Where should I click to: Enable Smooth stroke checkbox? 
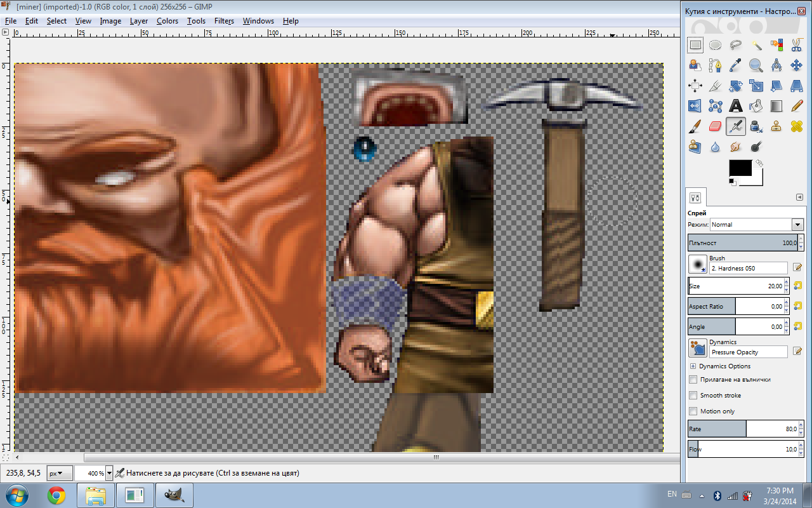coord(693,395)
